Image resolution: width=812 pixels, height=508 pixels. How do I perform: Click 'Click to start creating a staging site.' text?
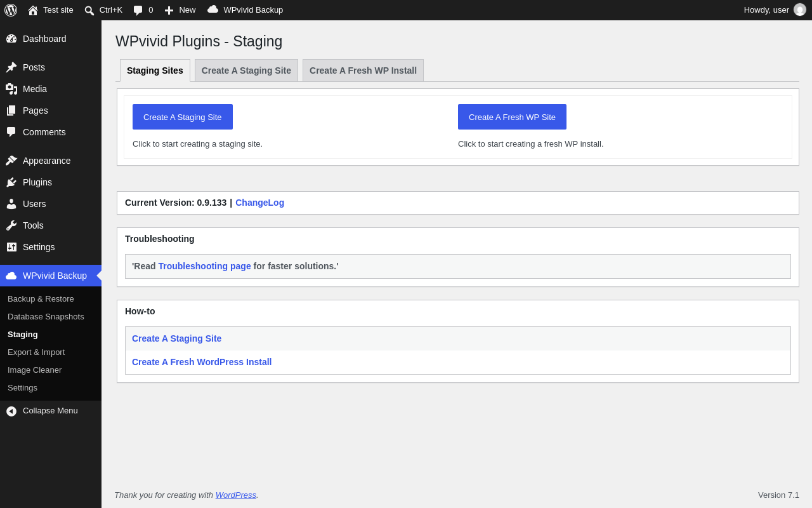coord(197,144)
